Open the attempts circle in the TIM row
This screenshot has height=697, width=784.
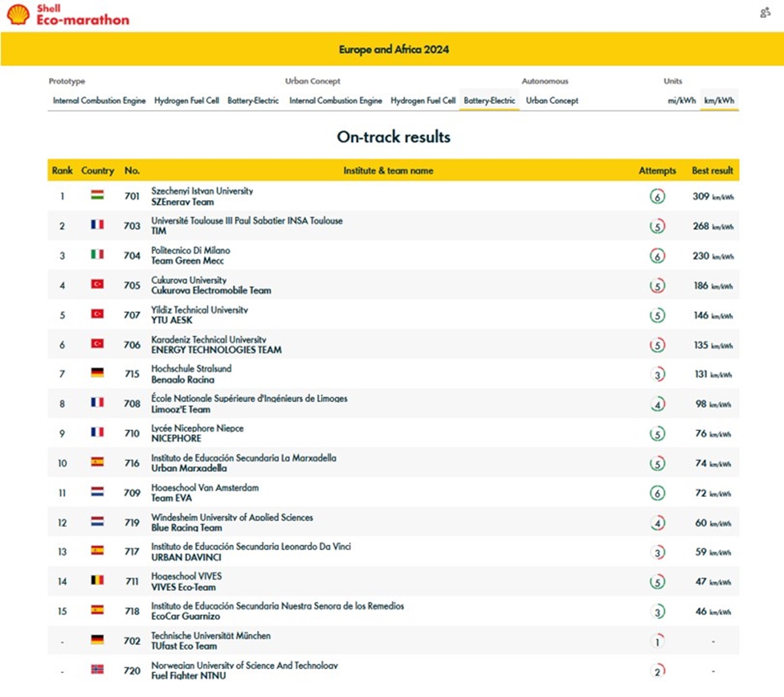(657, 226)
